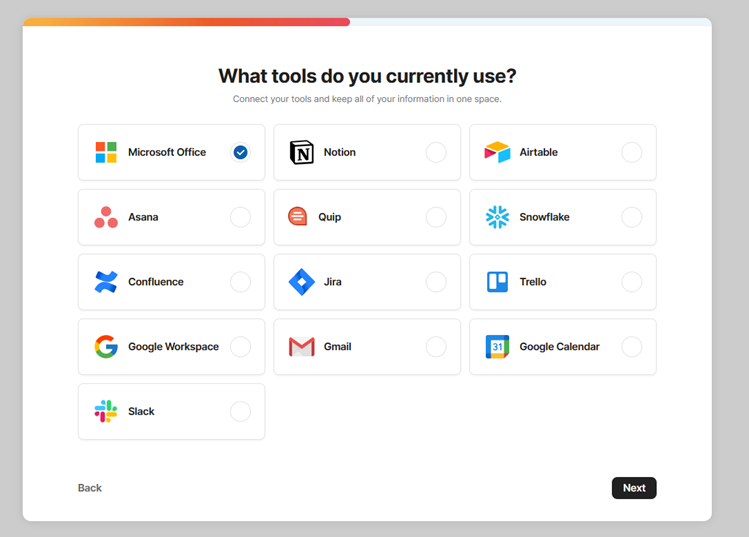Click the Airtable label text
This screenshot has height=537, width=749.
[538, 152]
